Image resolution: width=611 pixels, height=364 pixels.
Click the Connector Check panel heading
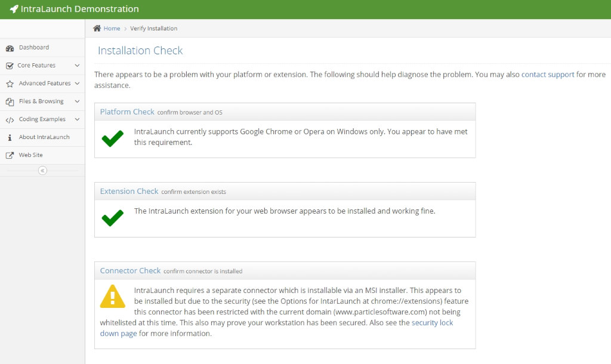point(130,271)
